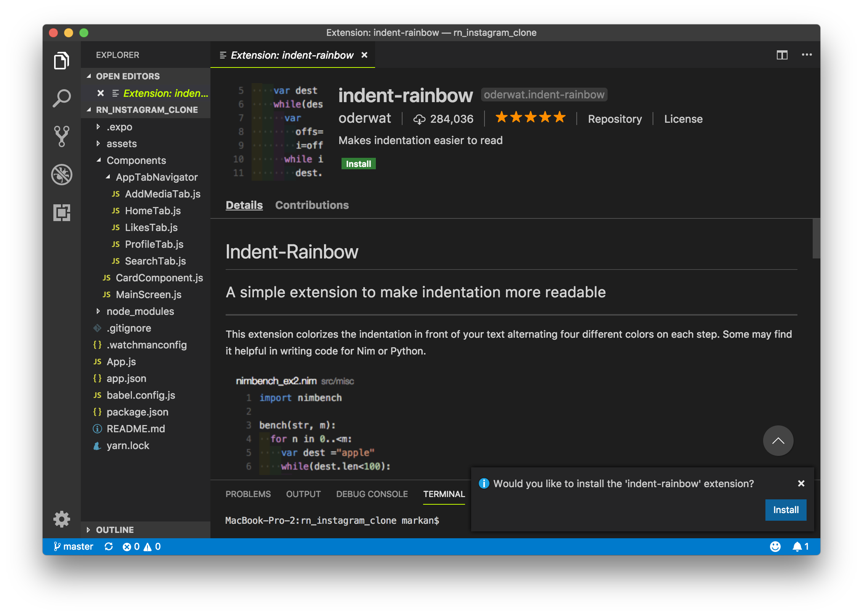Open the Explorer view in activity bar
Viewport: 863px width, 616px height.
pyautogui.click(x=61, y=61)
